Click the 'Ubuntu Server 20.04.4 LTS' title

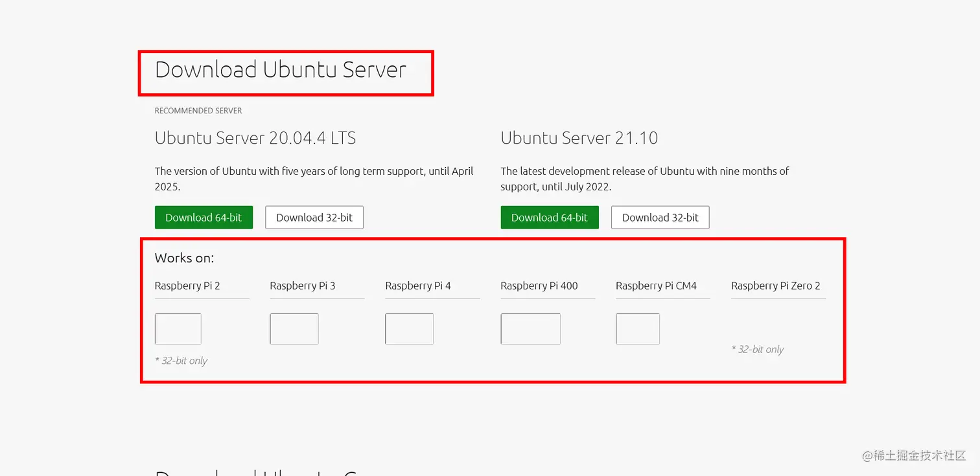pos(255,138)
